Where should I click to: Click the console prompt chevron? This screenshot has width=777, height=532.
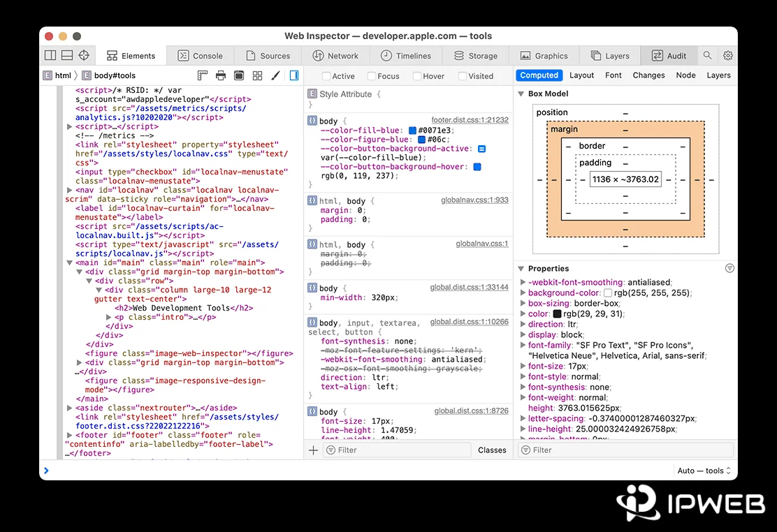pos(46,471)
